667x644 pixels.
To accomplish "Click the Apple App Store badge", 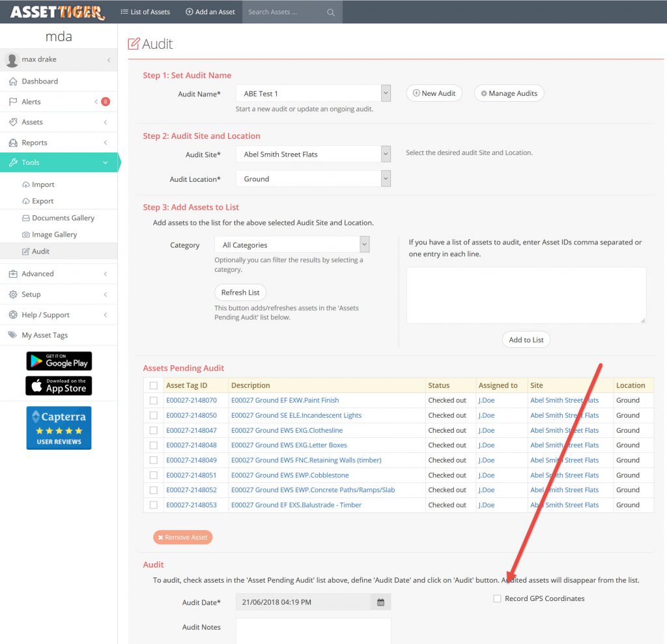I will pyautogui.click(x=59, y=385).
